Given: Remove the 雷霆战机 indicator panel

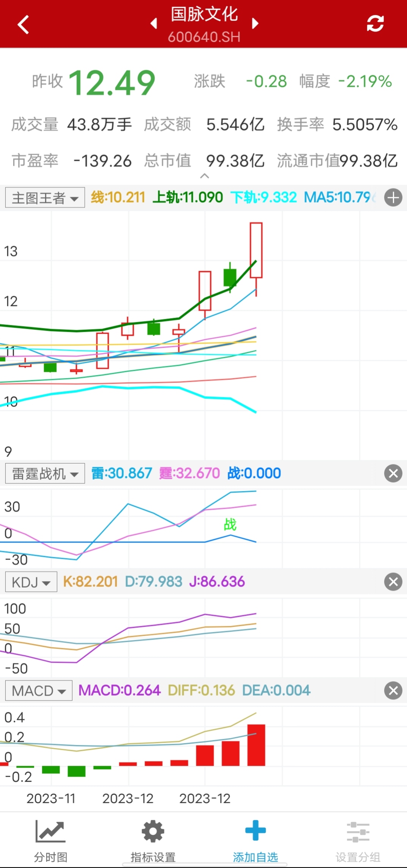Looking at the screenshot, I should pos(393,473).
